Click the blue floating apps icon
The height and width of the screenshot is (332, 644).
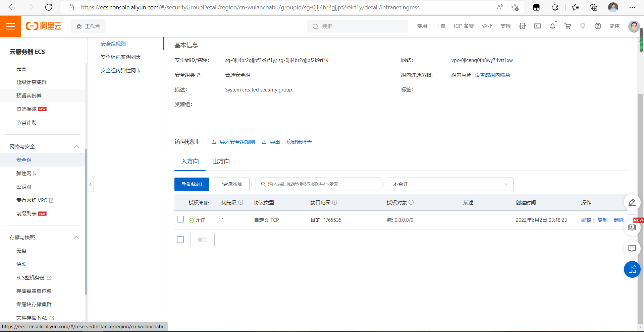[x=632, y=269]
